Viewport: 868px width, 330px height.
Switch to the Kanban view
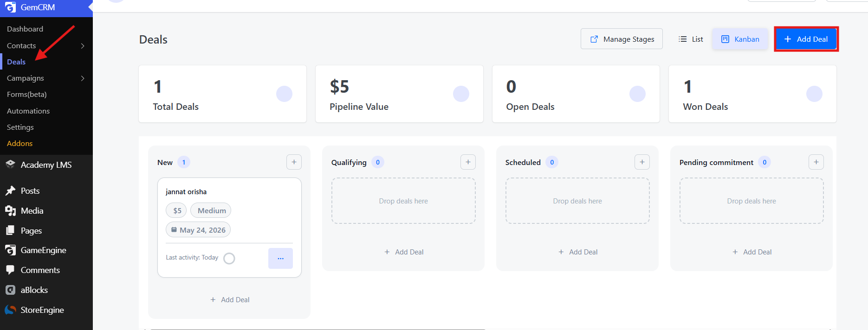click(x=740, y=39)
